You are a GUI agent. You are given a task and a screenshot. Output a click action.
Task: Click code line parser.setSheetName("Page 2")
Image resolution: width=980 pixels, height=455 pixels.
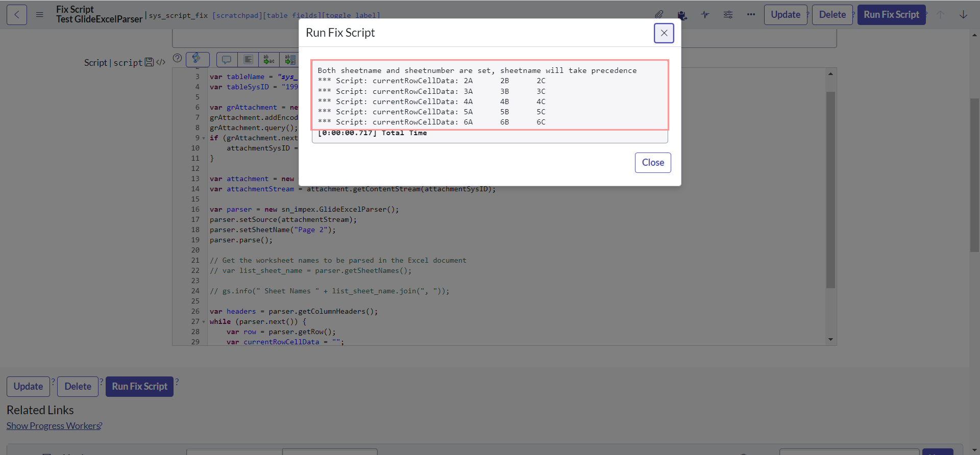(x=273, y=230)
